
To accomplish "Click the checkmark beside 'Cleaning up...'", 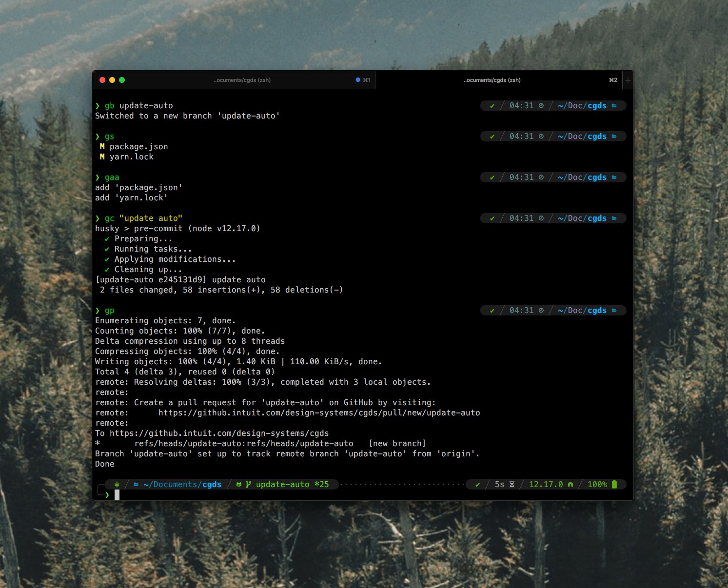I will [107, 269].
